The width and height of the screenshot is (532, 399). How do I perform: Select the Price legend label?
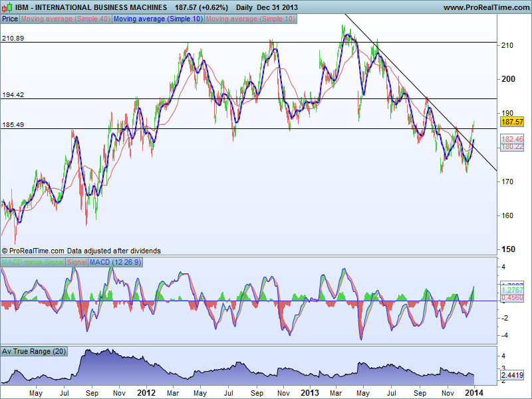[x=10, y=19]
